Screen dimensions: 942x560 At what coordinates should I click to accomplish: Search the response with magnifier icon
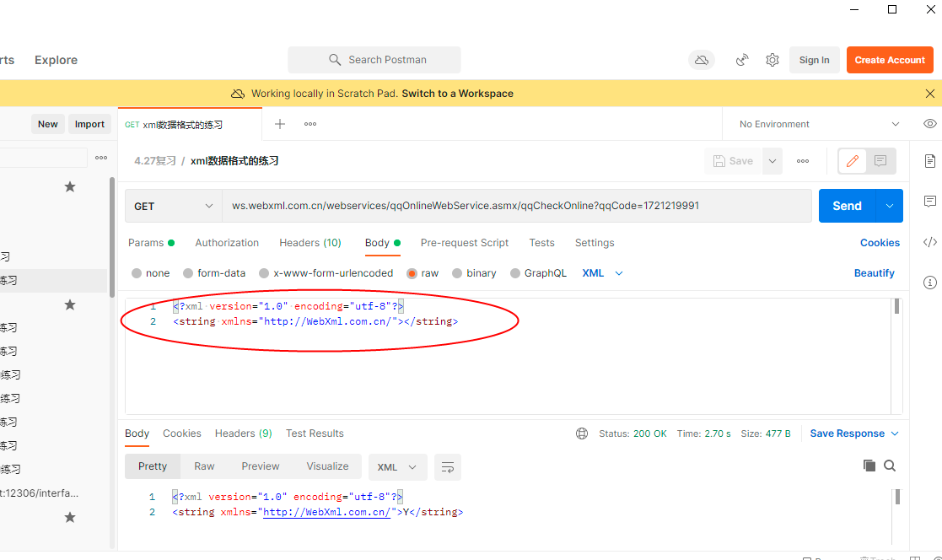pyautogui.click(x=890, y=466)
